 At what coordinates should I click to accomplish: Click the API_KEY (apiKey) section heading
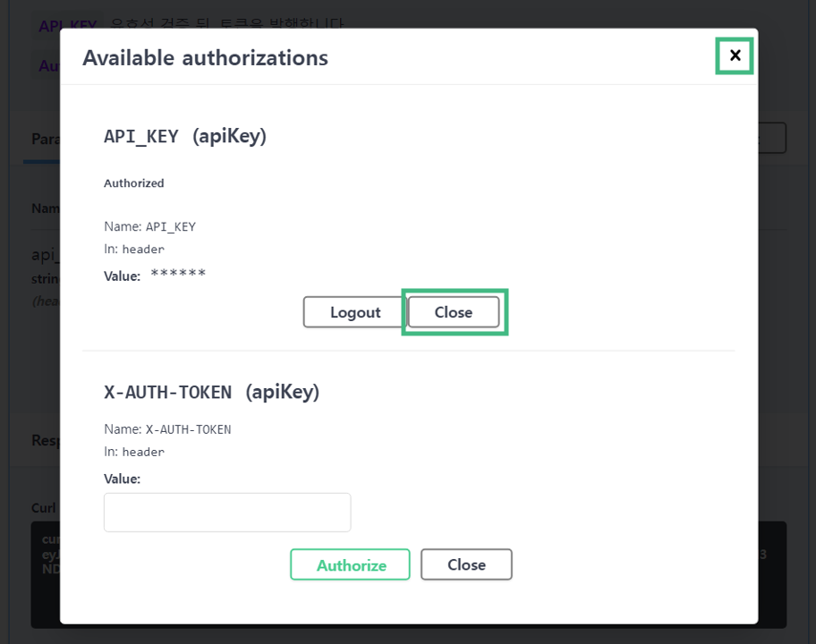(185, 136)
